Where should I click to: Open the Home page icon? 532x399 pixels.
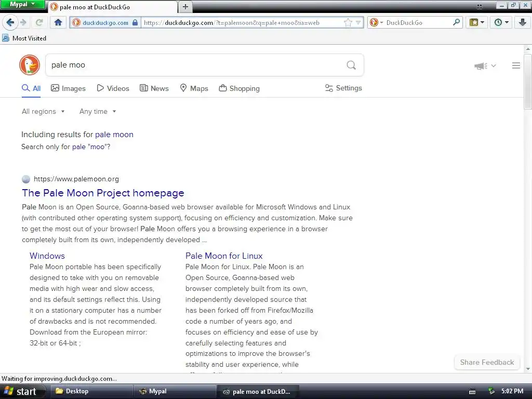58,22
